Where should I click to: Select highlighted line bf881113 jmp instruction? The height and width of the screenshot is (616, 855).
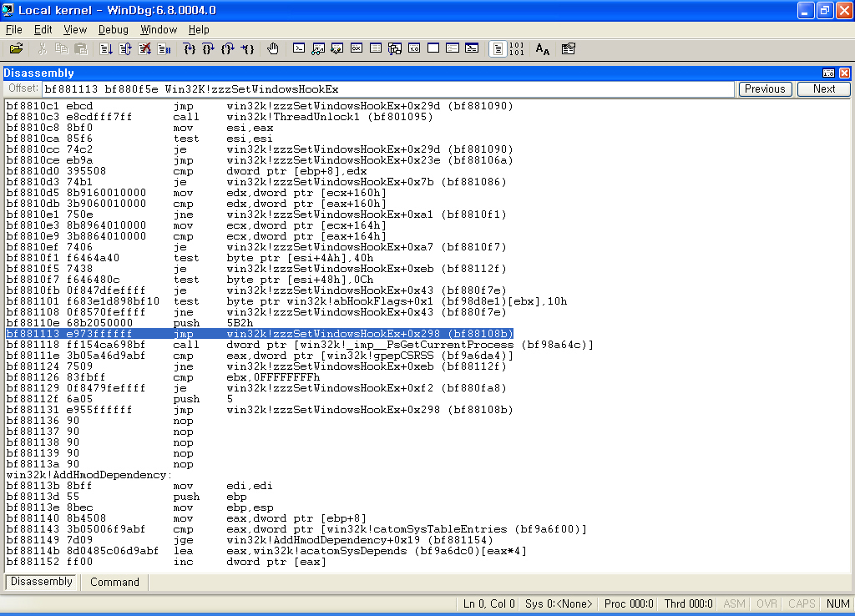[x=260, y=334]
